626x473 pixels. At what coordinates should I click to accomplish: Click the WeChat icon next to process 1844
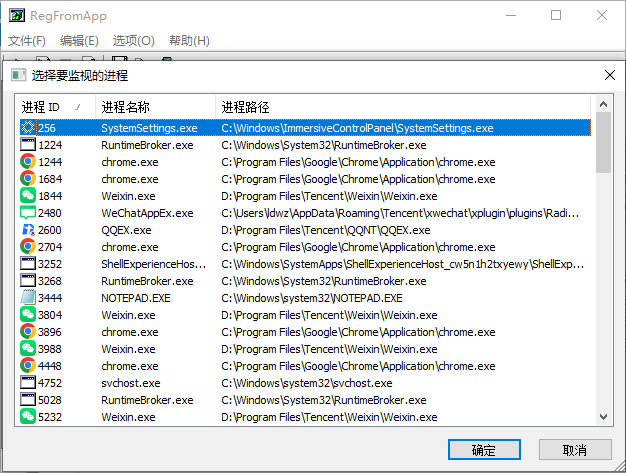[28, 196]
